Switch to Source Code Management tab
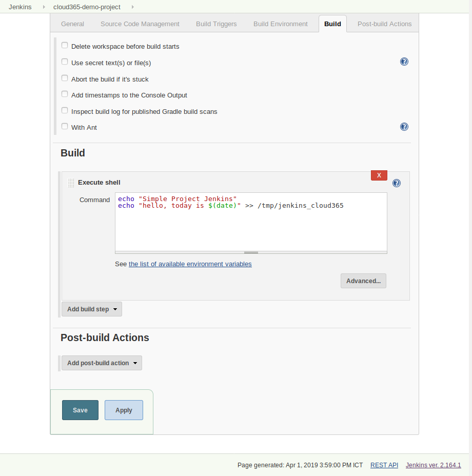The width and height of the screenshot is (472, 476). tap(140, 24)
